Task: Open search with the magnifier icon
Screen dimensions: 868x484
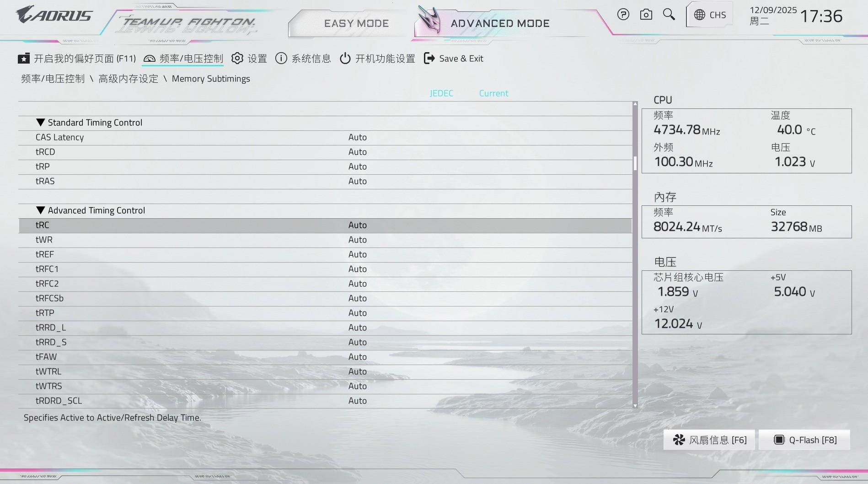Action: point(669,15)
